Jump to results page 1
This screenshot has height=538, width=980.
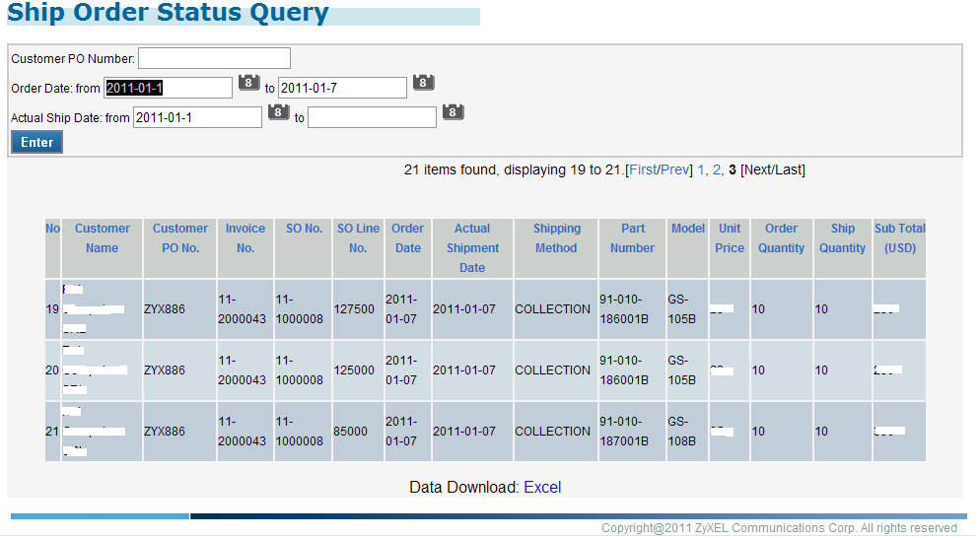[701, 169]
